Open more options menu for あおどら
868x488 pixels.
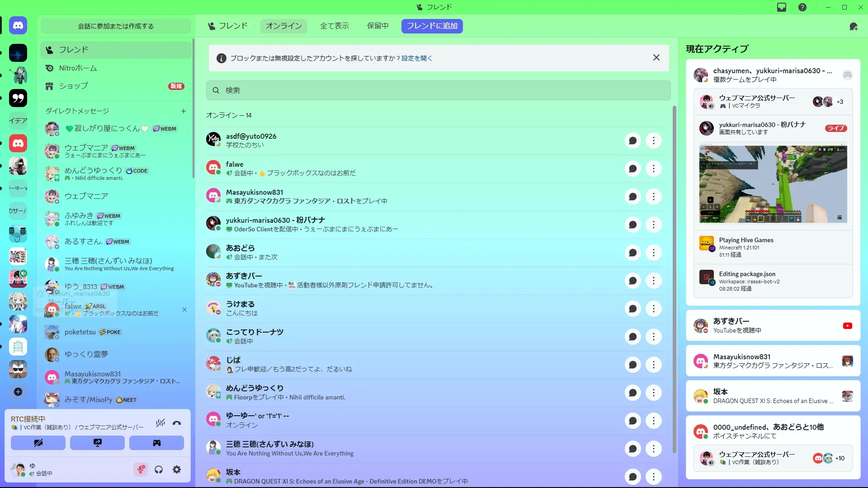pyautogui.click(x=653, y=253)
